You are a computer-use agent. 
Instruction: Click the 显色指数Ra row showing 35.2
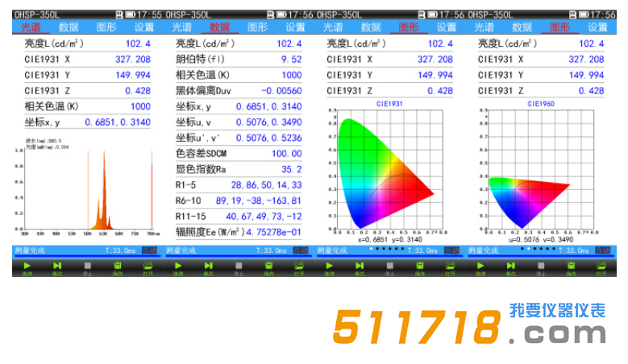tap(239, 169)
